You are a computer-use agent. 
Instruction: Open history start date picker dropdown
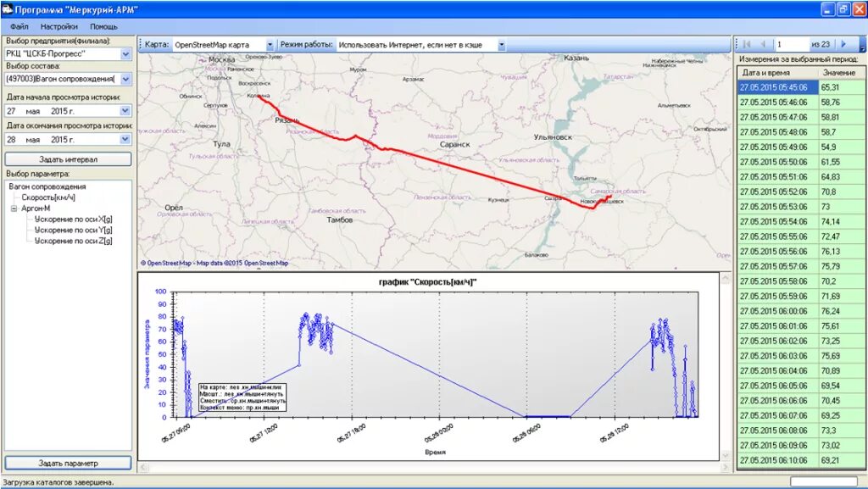(125, 111)
